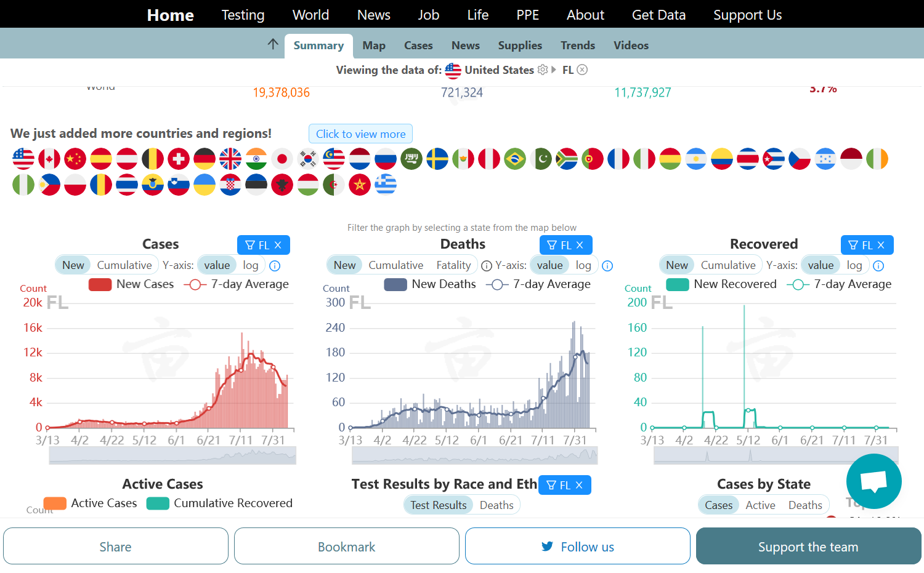This screenshot has width=924, height=573.
Task: Click the Ukraine flag icon
Action: [205, 185]
